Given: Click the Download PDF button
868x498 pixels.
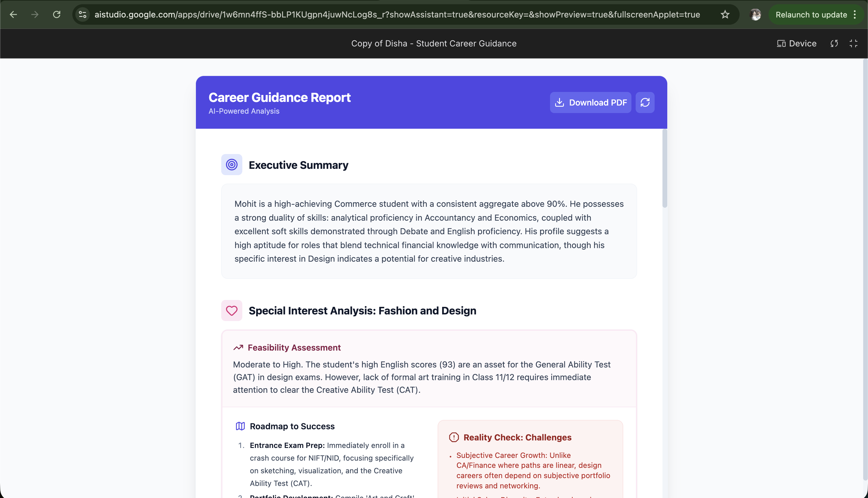Looking at the screenshot, I should point(590,102).
